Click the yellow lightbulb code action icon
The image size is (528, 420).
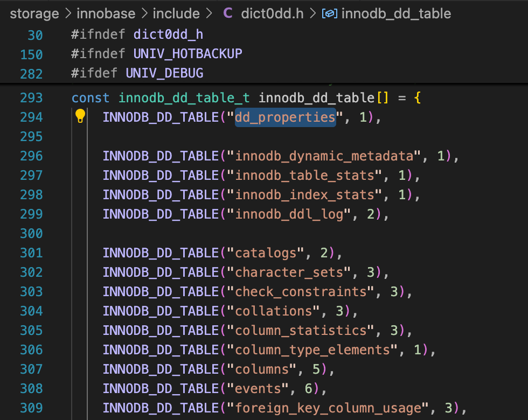80,116
